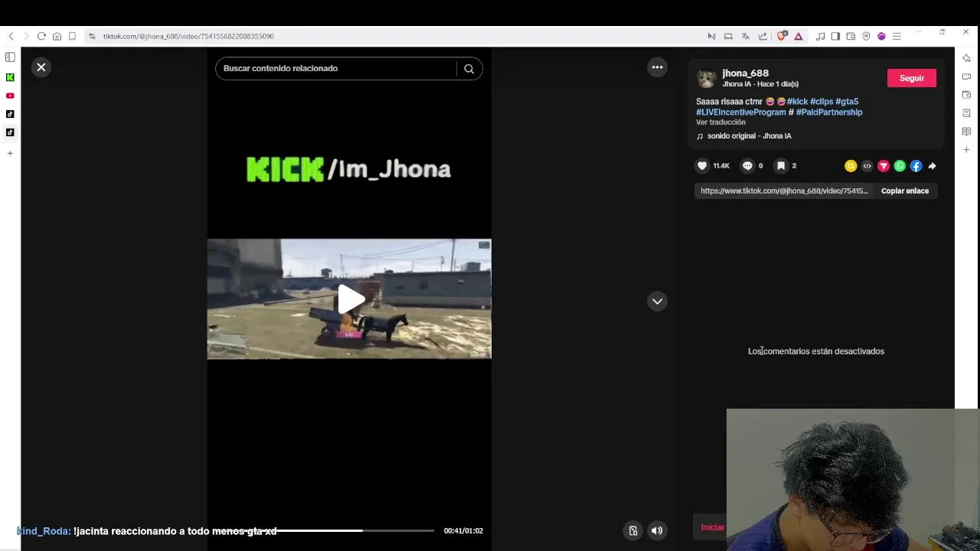Save video with the bookmark icon
The image size is (980, 551).
click(781, 165)
